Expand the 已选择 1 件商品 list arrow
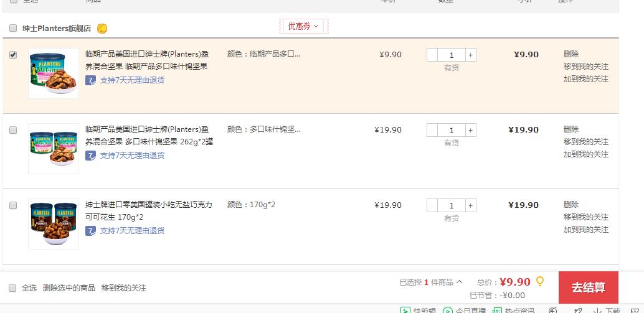This screenshot has height=313, width=644. point(459,282)
